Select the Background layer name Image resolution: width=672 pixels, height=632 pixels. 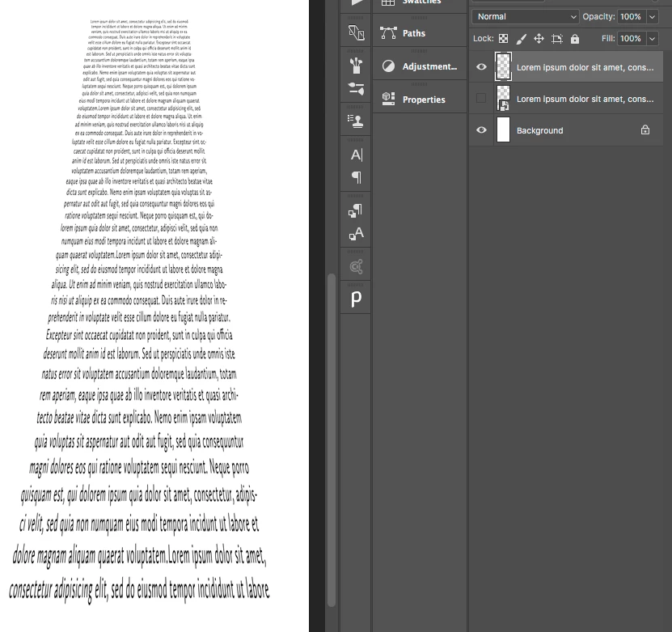click(x=539, y=130)
